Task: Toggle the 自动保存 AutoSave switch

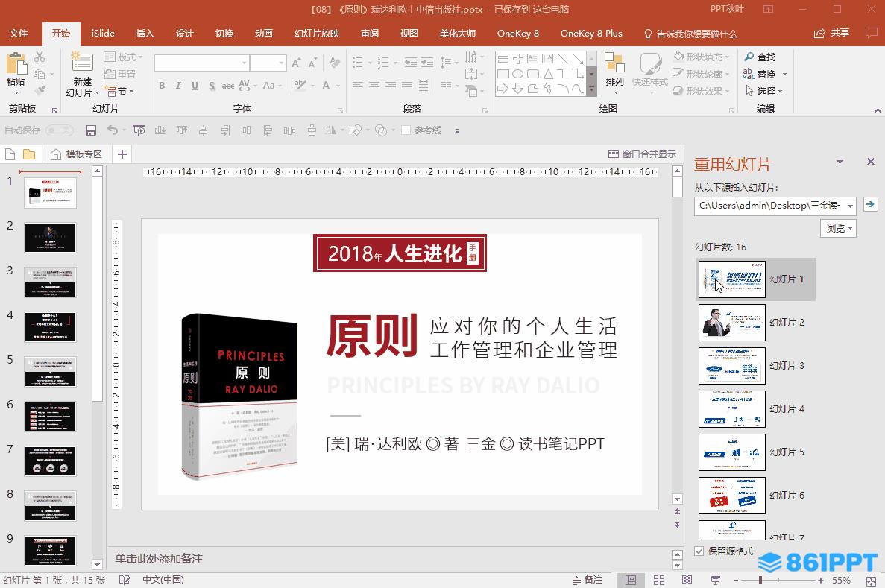Action: click(59, 130)
